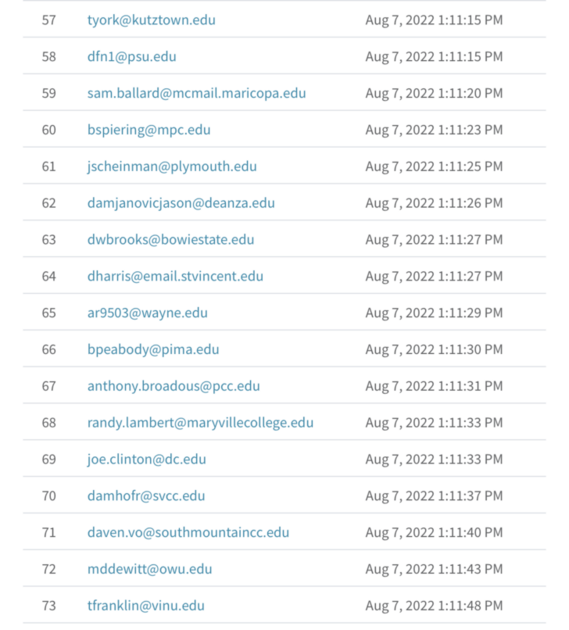Open randy.lambert@maryvillecollege.edu link

[x=200, y=422]
